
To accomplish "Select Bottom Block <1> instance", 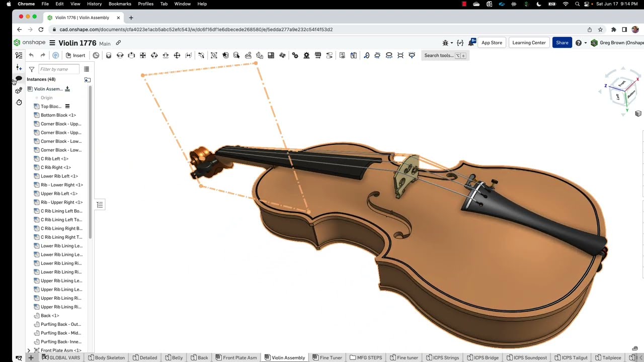I will 58,115.
